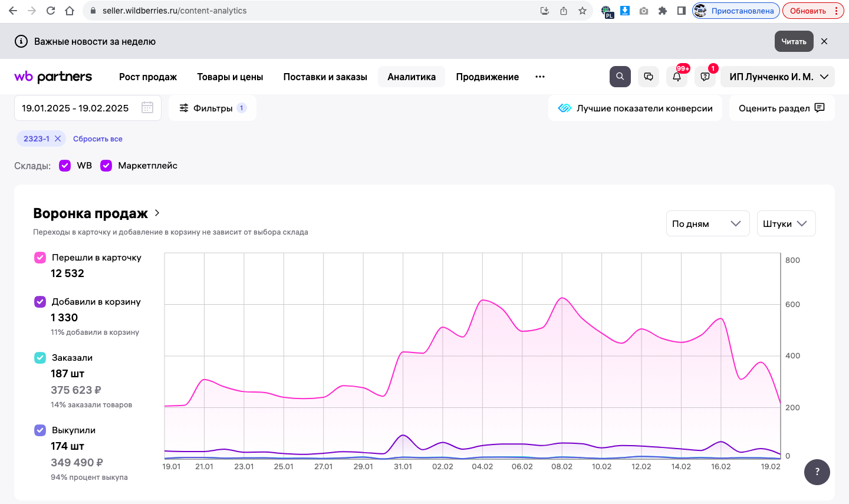Viewport: 849px width, 504px height.
Task: Click the calendar icon in date field
Action: (147, 108)
